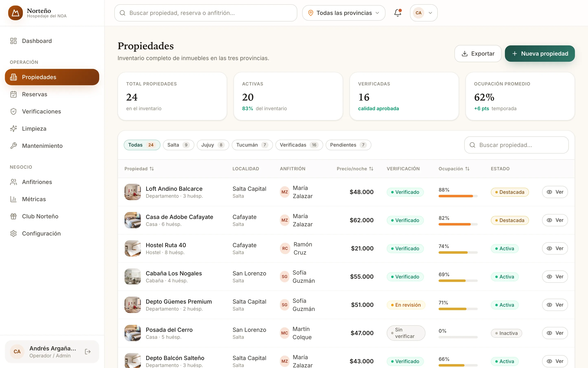Click the location pin icon in province selector

(x=311, y=13)
